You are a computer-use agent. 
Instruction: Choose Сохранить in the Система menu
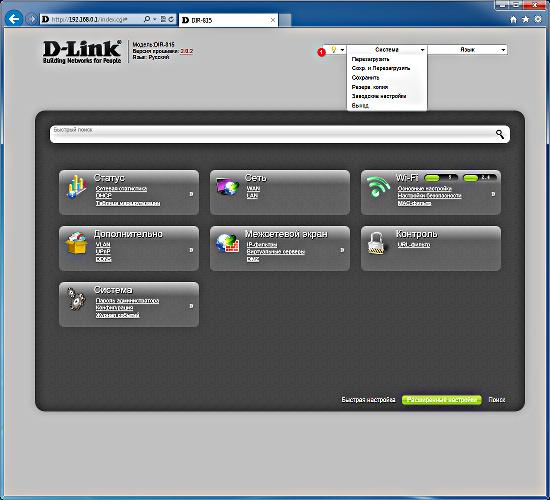(x=365, y=78)
